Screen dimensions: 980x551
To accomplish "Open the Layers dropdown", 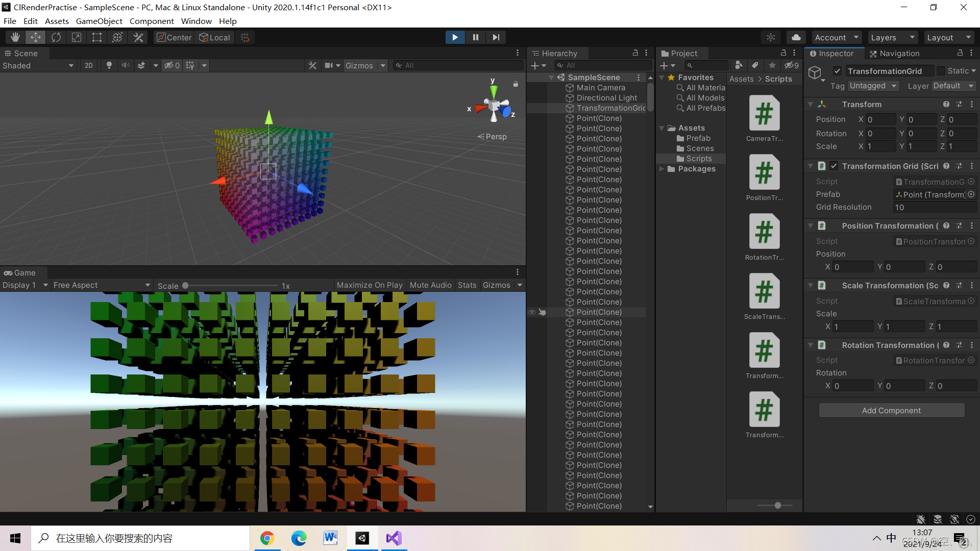I will [x=891, y=37].
